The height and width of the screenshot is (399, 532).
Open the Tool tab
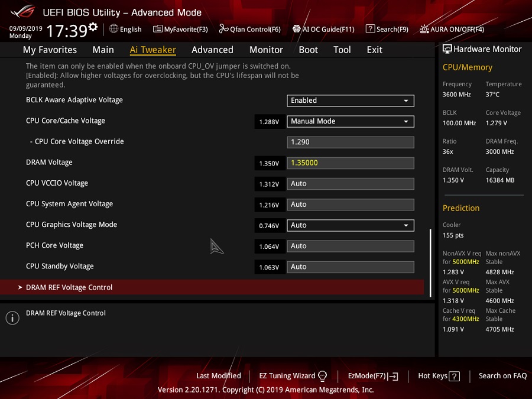[342, 50]
